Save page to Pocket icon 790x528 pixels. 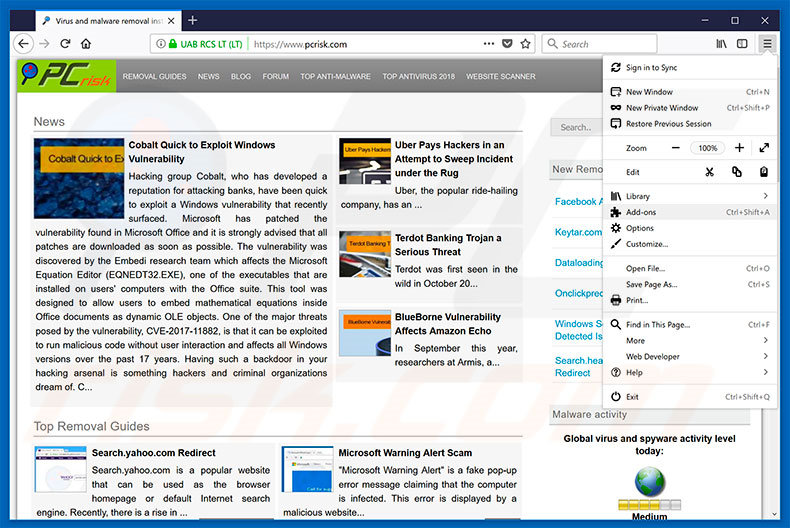(507, 44)
